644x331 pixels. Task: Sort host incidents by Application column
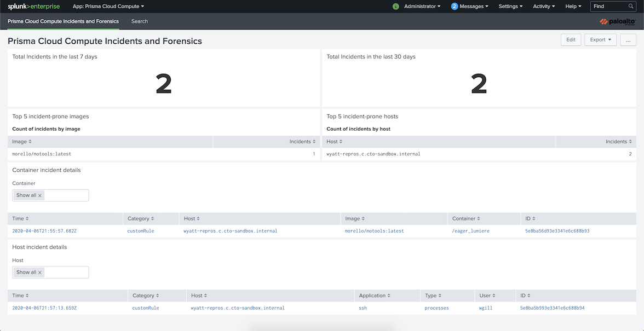coord(375,296)
